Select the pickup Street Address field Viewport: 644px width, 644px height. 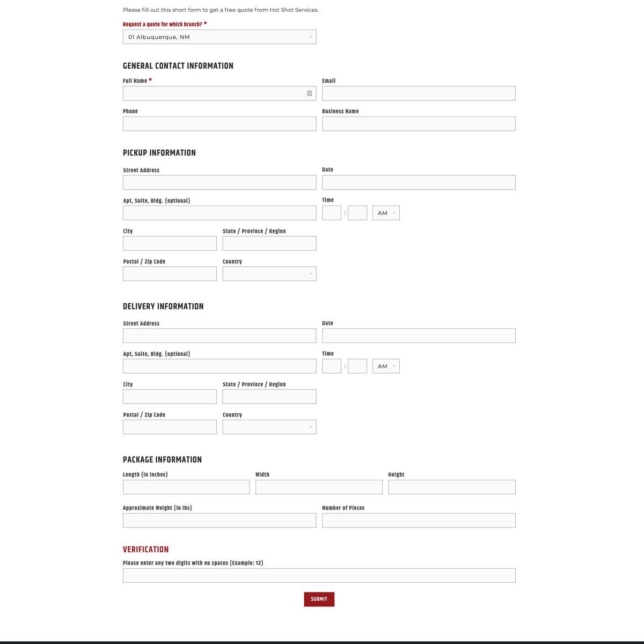tap(219, 182)
